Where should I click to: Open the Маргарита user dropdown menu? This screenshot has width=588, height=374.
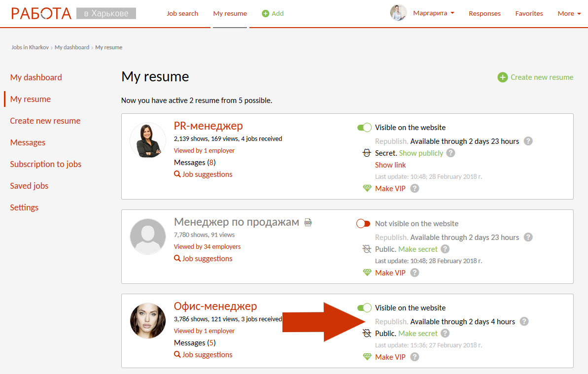point(433,13)
